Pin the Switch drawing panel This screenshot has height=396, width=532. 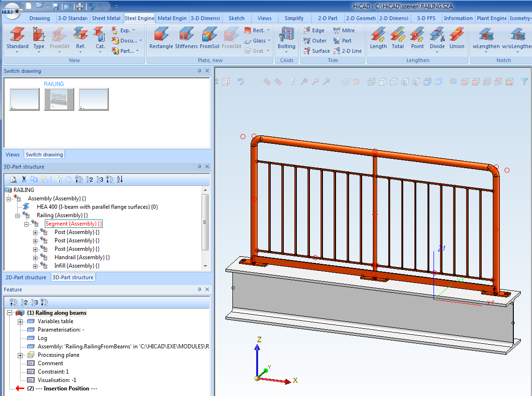click(200, 71)
